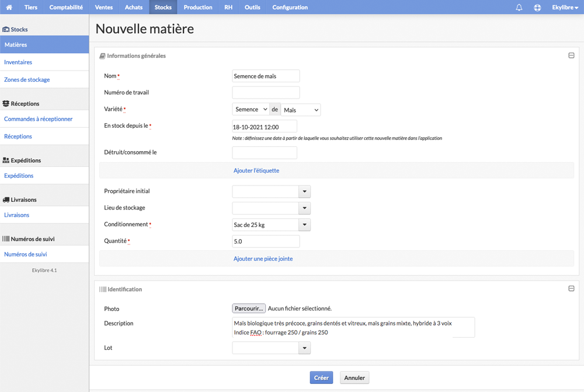The height and width of the screenshot is (392, 584).
Task: Open the Livraisons sidebar link
Action: [44, 215]
